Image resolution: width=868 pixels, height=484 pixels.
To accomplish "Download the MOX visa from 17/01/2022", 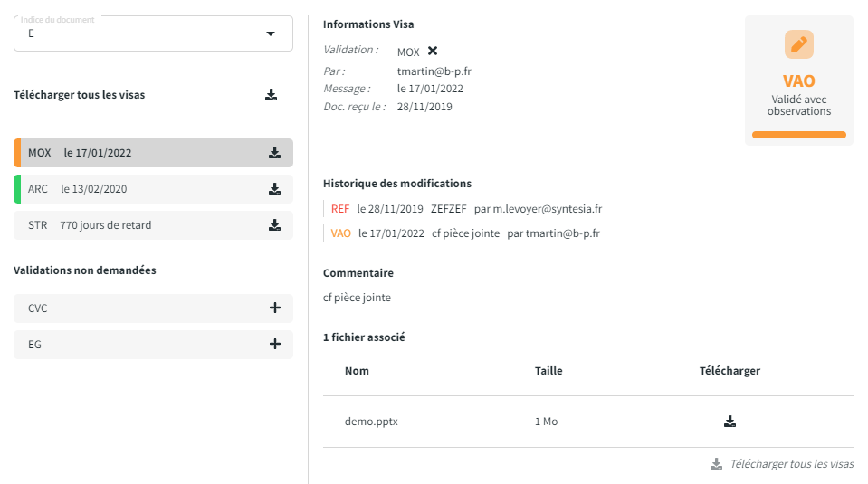I will (x=274, y=153).
